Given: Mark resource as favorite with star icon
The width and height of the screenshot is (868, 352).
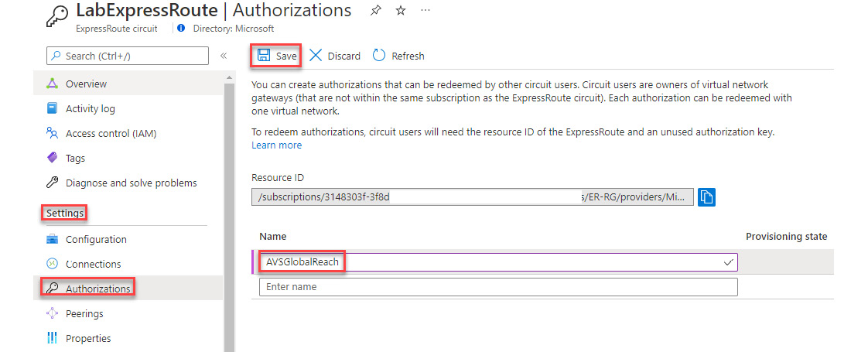Looking at the screenshot, I should [401, 11].
